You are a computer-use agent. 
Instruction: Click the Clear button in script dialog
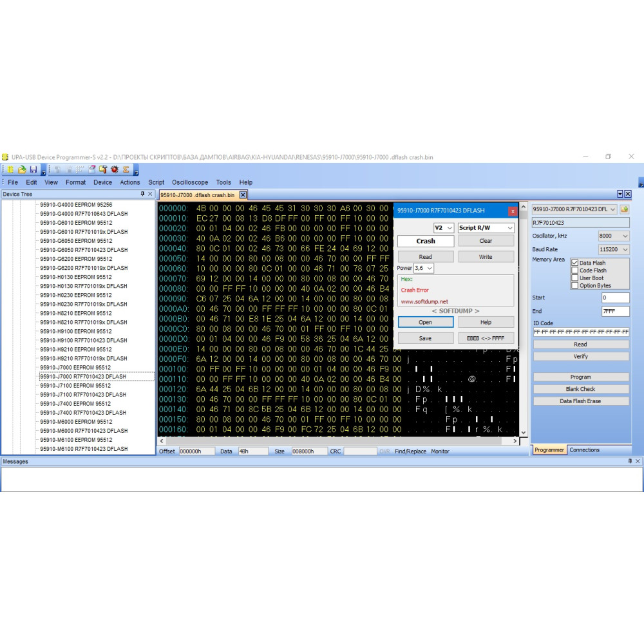(486, 241)
